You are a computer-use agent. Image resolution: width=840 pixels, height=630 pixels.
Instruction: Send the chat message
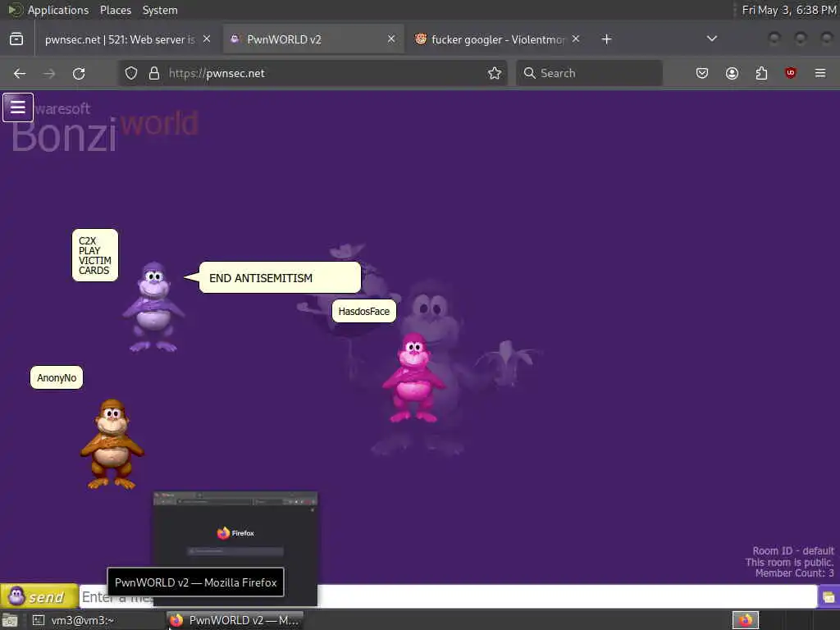(x=39, y=596)
